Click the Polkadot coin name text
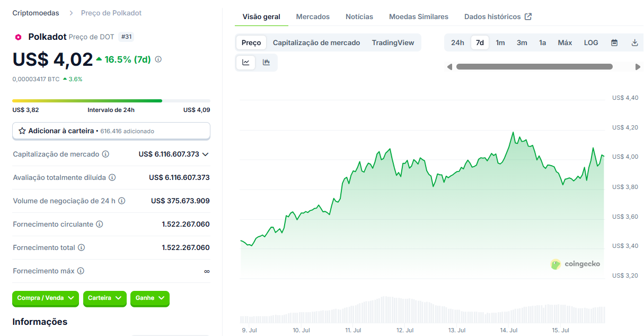Viewport: 644px width, 336px height. click(x=47, y=37)
